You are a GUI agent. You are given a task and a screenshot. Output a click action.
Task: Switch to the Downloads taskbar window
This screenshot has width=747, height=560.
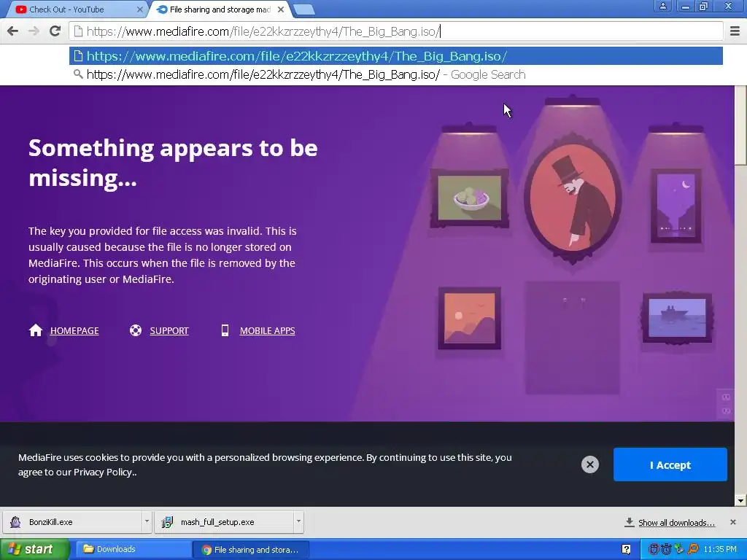(133, 550)
